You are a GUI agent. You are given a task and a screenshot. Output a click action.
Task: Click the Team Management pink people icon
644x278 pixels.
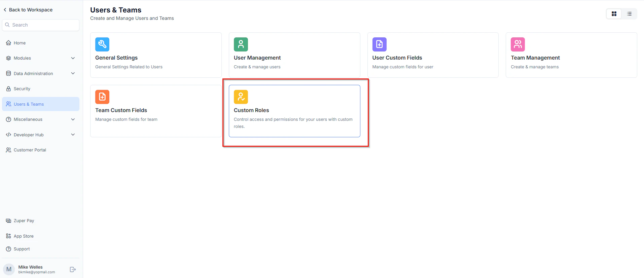click(x=518, y=44)
